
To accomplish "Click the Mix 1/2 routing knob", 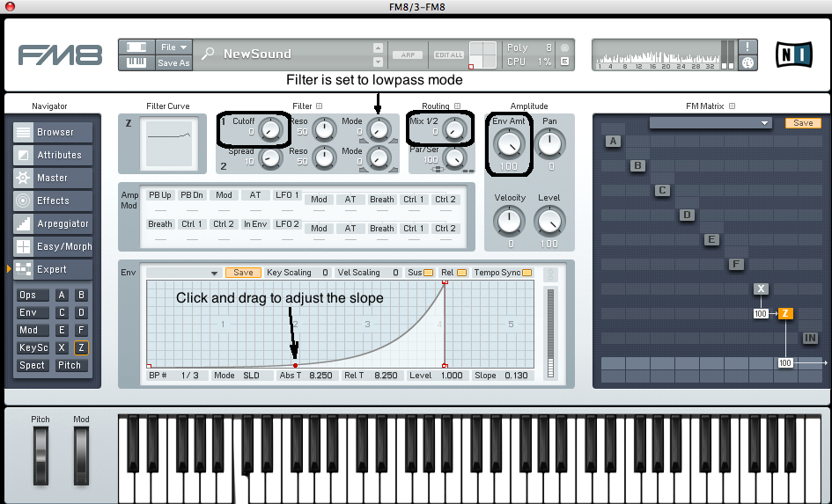I will [454, 128].
